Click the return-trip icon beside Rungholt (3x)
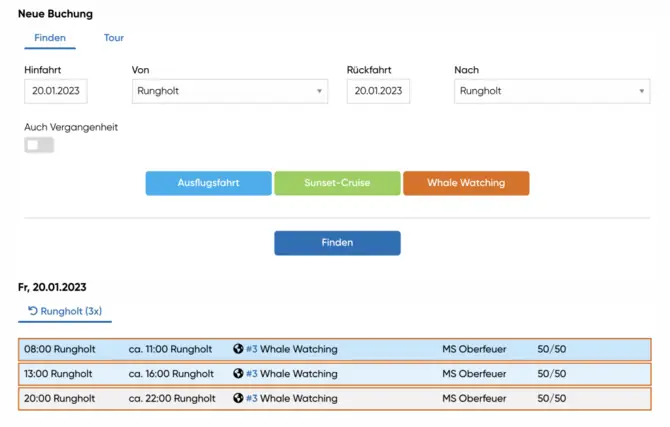Image resolution: width=670 pixels, height=427 pixels. click(x=33, y=311)
